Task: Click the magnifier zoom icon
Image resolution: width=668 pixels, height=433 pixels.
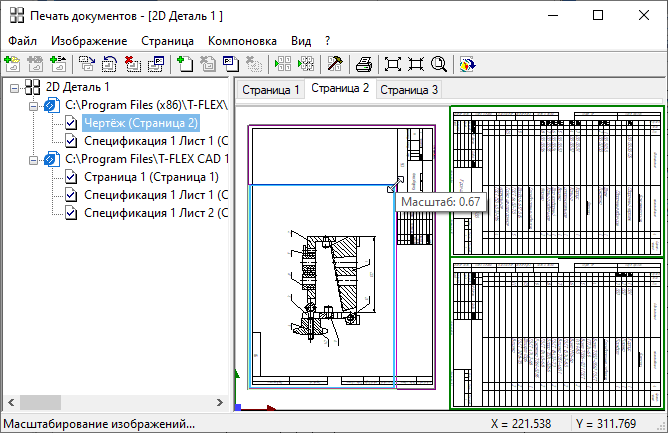Action: [x=439, y=64]
